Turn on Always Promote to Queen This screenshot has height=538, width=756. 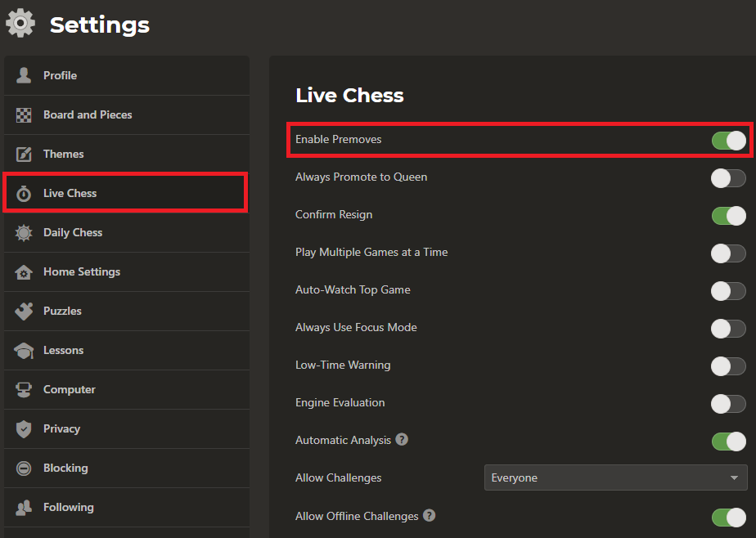728,177
